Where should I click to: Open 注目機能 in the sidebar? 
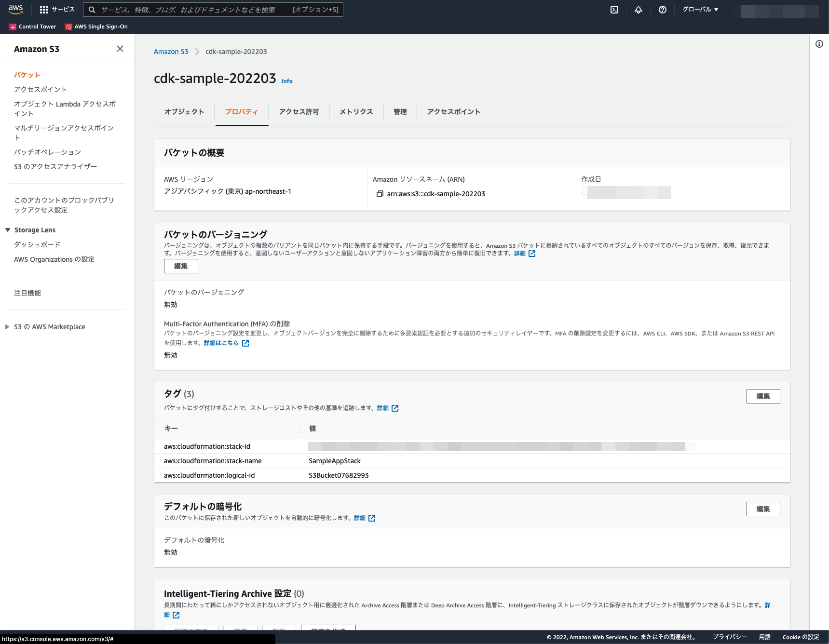(x=27, y=293)
